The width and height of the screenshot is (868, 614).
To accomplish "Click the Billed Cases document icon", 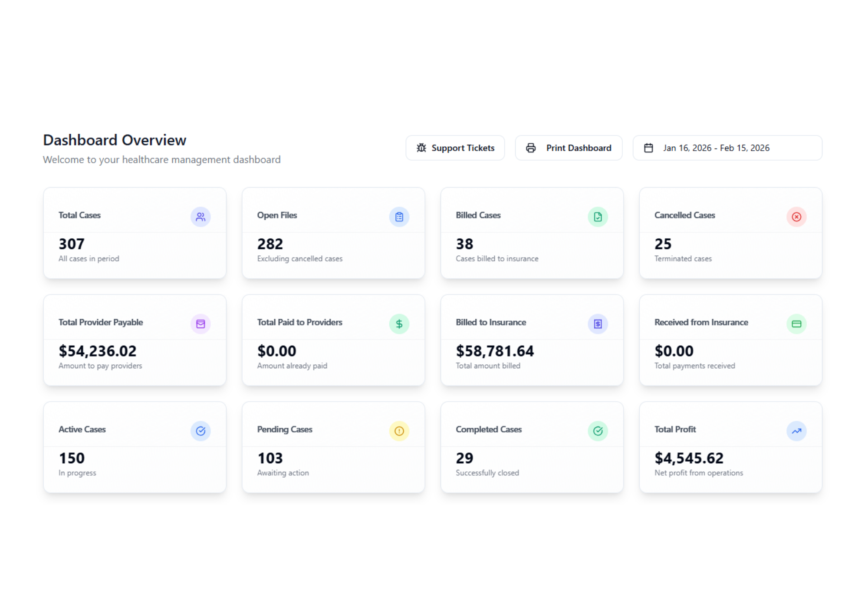I will [598, 217].
